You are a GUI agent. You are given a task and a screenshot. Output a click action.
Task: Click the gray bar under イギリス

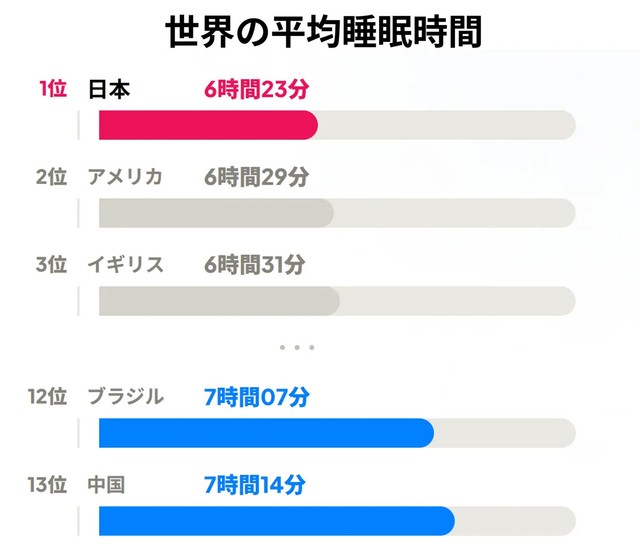point(218,301)
